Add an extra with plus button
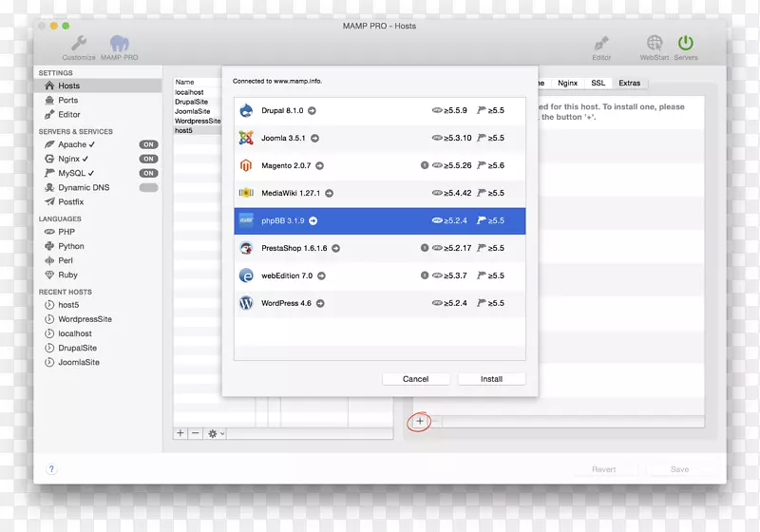The width and height of the screenshot is (760, 532). click(420, 422)
